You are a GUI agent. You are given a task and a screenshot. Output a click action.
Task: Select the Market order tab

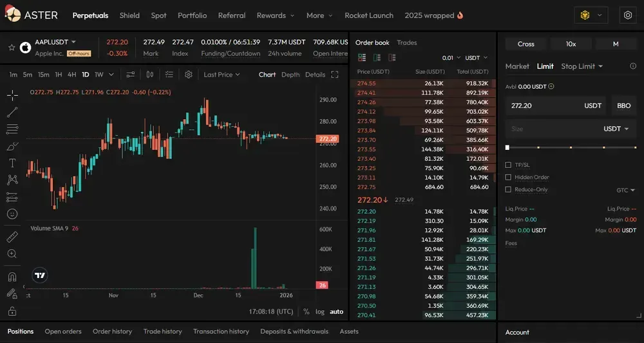point(517,66)
